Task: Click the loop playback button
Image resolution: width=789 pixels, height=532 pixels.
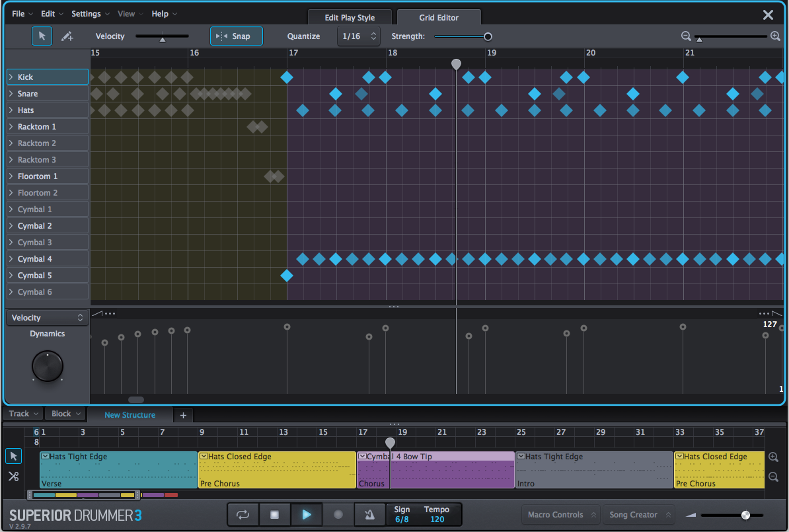Action: (x=243, y=514)
